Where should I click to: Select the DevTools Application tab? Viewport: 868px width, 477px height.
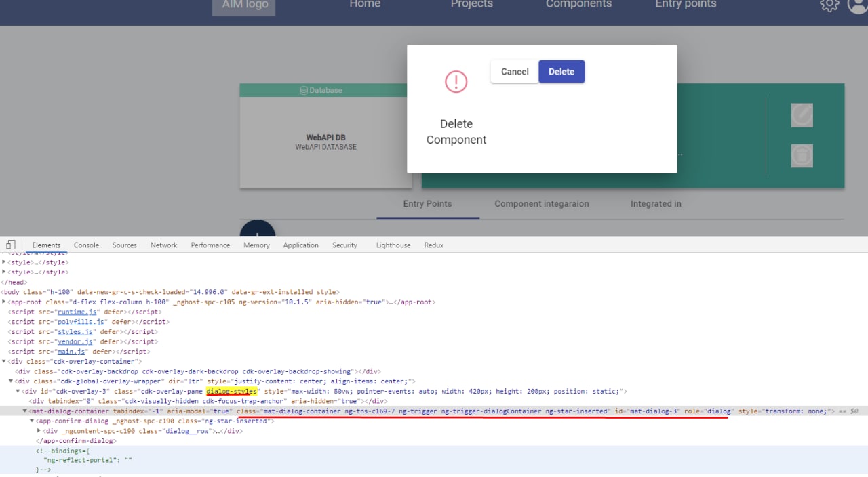click(x=301, y=245)
